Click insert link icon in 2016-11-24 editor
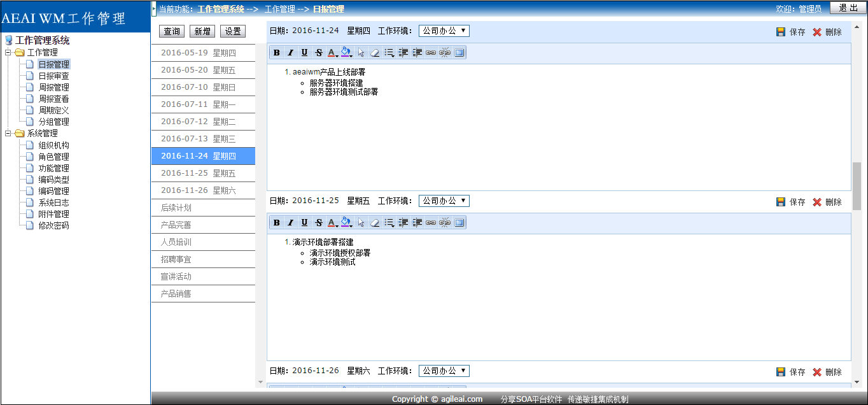 pos(431,53)
